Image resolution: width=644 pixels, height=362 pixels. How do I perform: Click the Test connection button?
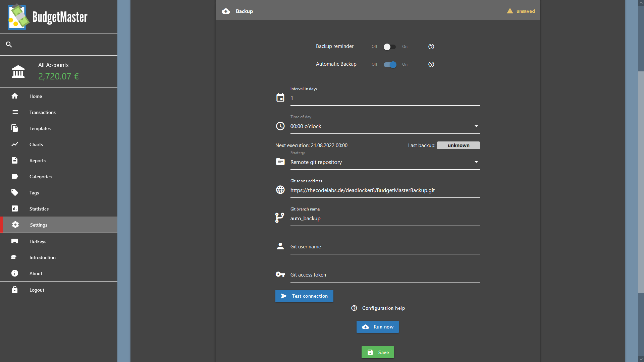pyautogui.click(x=304, y=296)
